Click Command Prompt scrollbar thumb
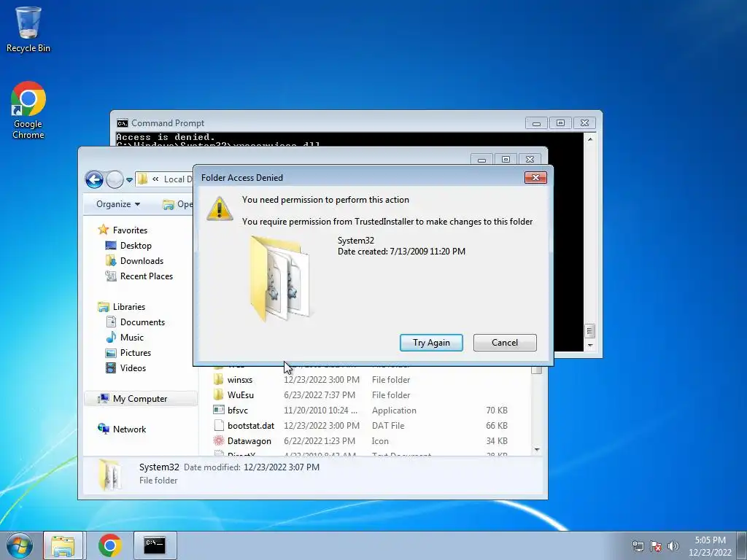The width and height of the screenshot is (747, 560). pyautogui.click(x=590, y=330)
